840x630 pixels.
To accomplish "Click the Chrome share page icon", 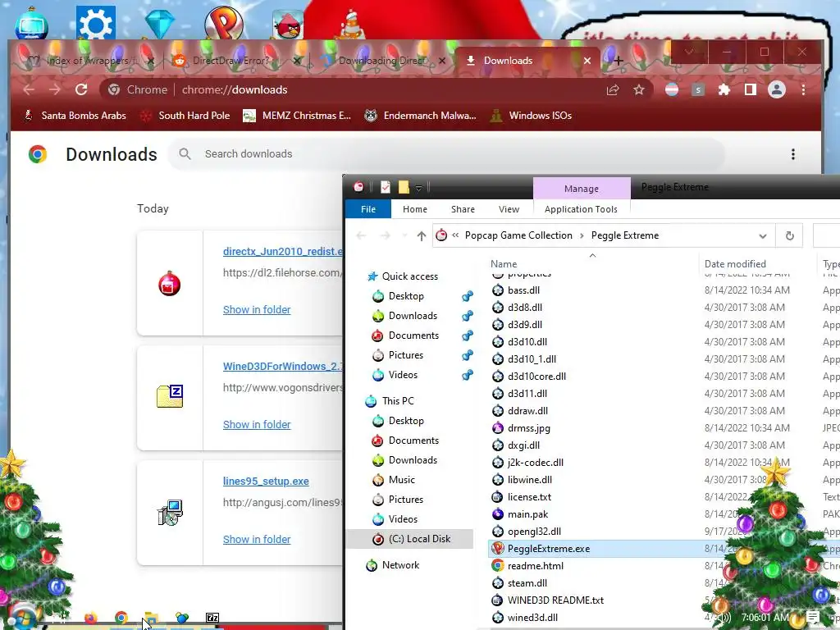I will (613, 89).
